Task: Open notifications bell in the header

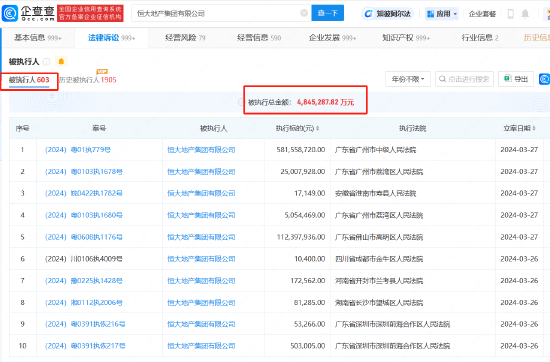Action: point(525,14)
